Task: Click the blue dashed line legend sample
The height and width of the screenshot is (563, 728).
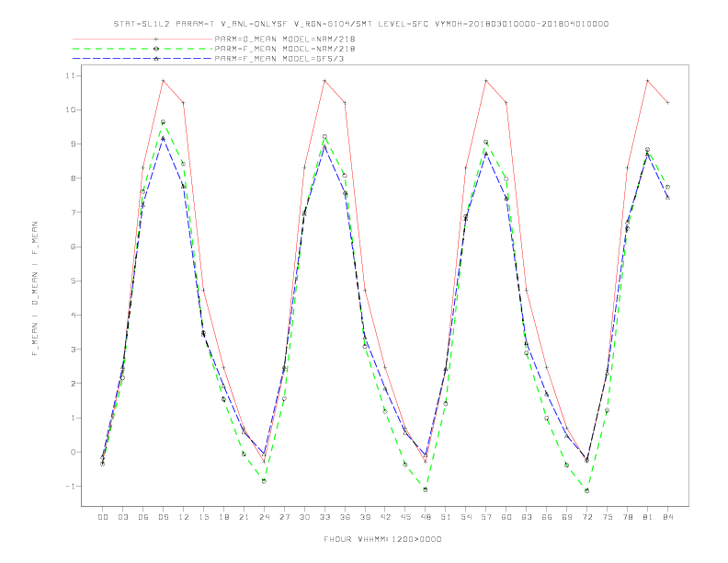Action: [x=142, y=59]
